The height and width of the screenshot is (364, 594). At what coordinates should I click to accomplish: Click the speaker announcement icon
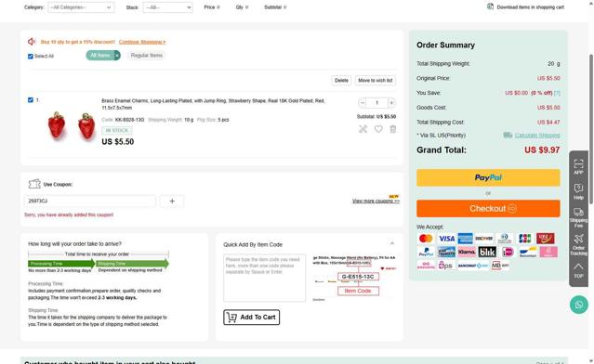(x=32, y=41)
